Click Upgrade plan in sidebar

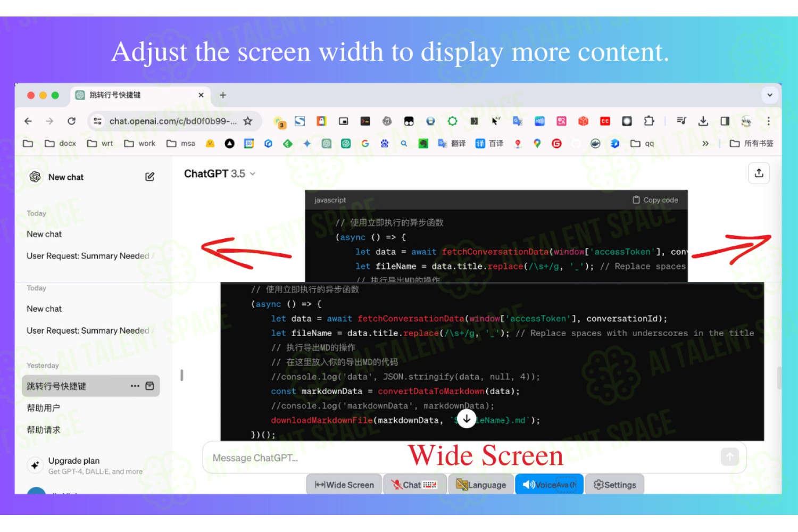[x=85, y=465]
